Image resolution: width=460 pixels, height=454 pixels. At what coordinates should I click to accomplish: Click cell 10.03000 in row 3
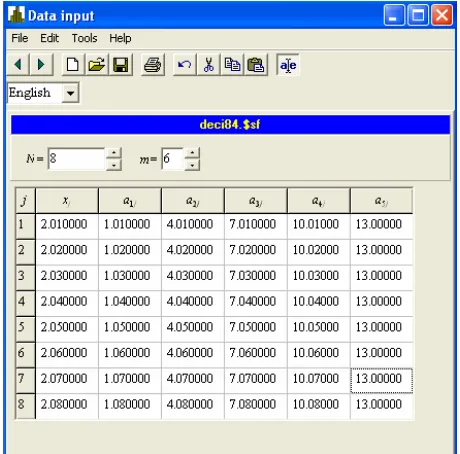[319, 278]
